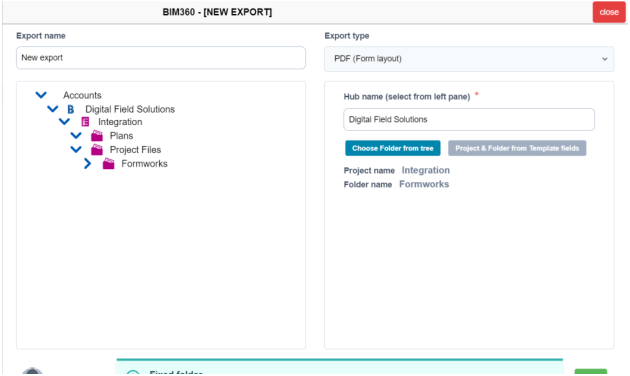
Task: Click the Export type label
Action: click(x=347, y=36)
